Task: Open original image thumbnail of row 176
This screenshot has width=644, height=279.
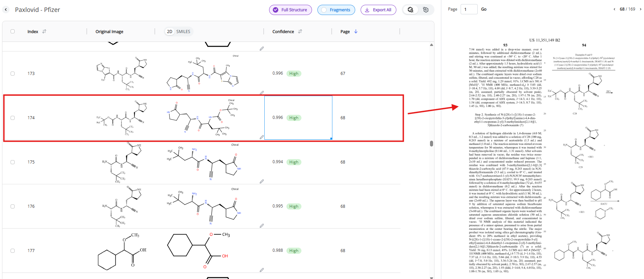Action: point(122,206)
